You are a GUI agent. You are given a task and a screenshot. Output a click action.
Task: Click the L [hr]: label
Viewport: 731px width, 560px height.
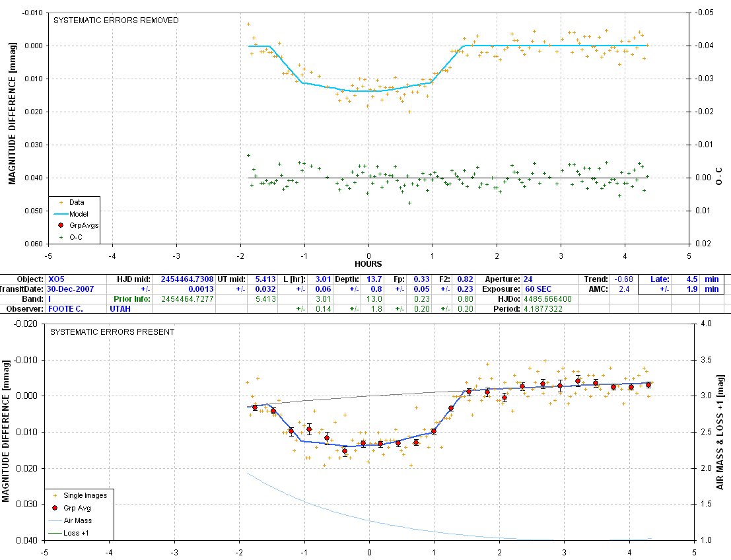(x=295, y=279)
